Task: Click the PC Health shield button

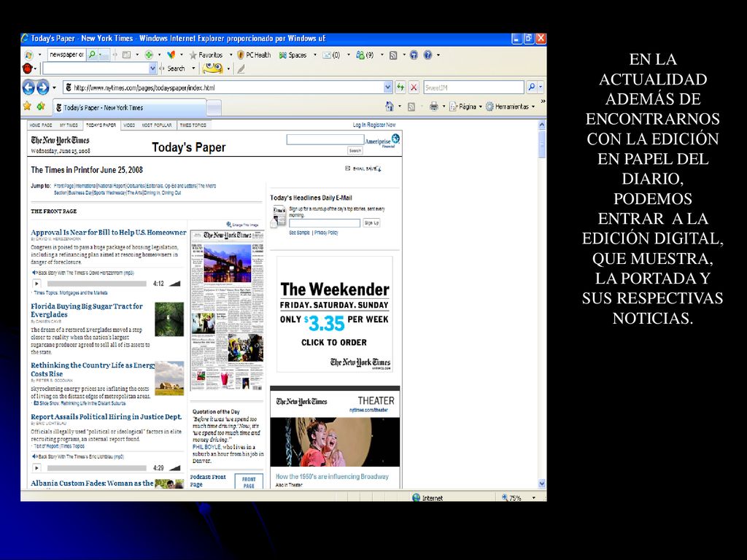Action: [x=254, y=55]
